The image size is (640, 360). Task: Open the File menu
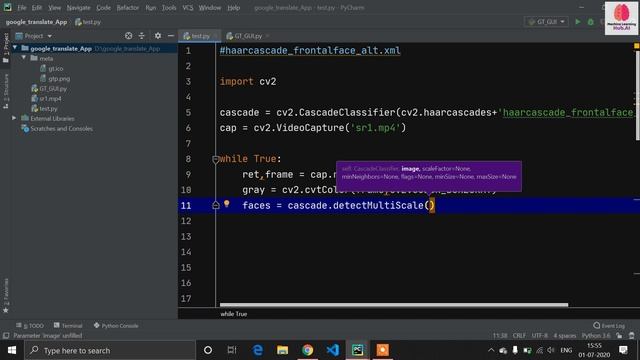pos(22,8)
